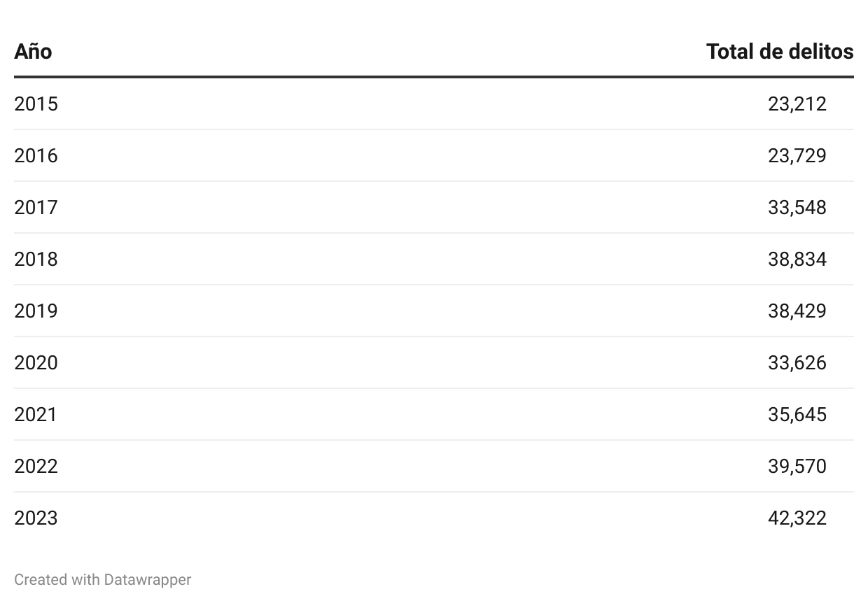Select the 2021 year cell
This screenshot has height=603, width=868.
coord(36,415)
